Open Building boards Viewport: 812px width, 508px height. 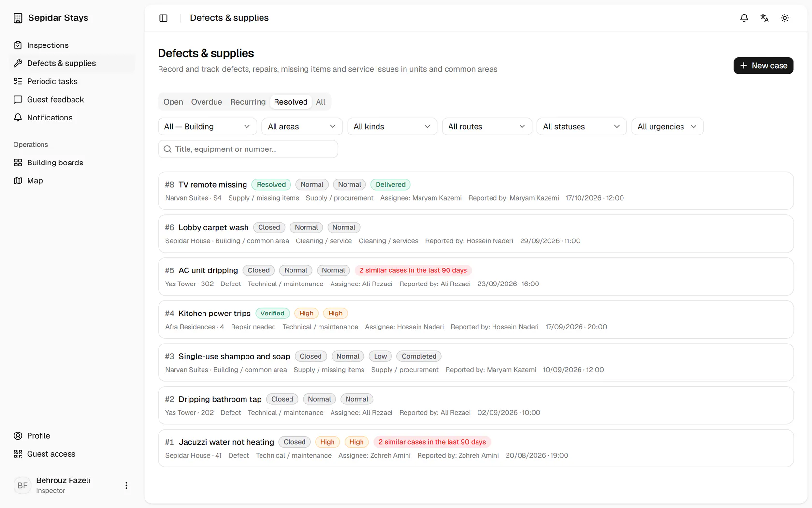(72, 163)
